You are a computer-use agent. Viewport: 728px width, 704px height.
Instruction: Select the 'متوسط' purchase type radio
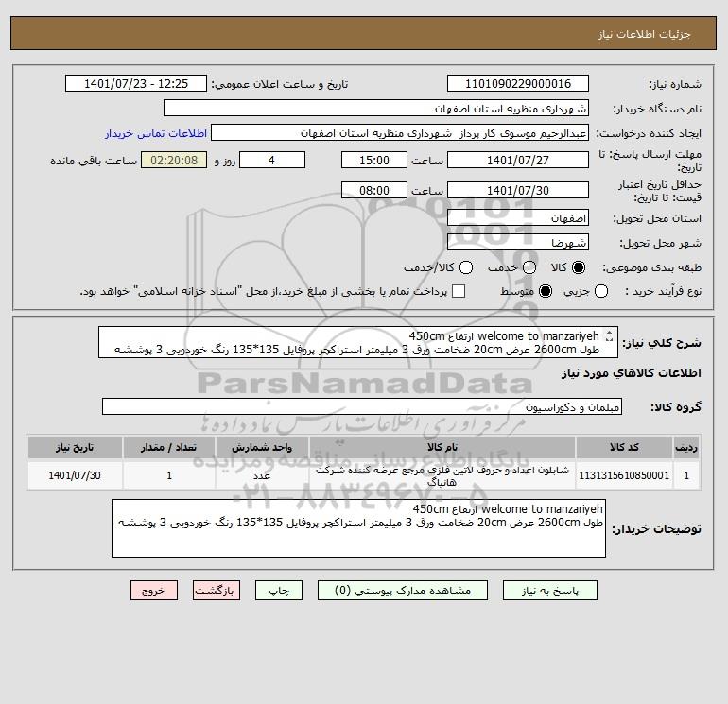click(546, 291)
